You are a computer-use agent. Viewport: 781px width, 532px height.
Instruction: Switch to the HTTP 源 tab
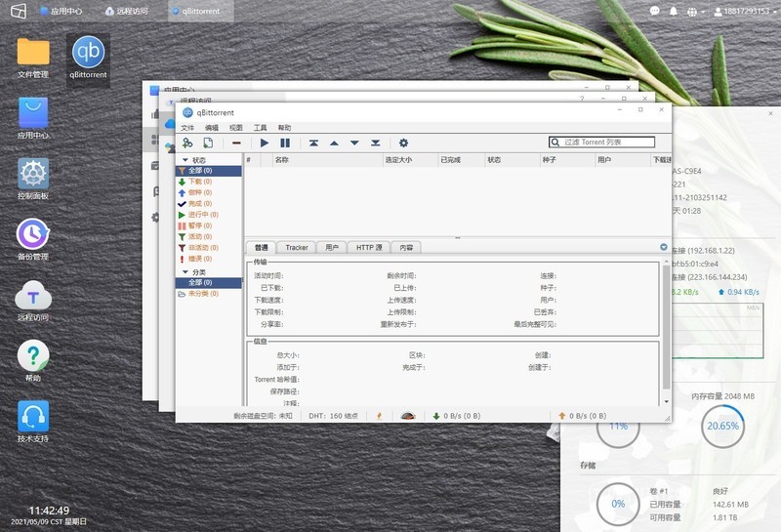[370, 248]
